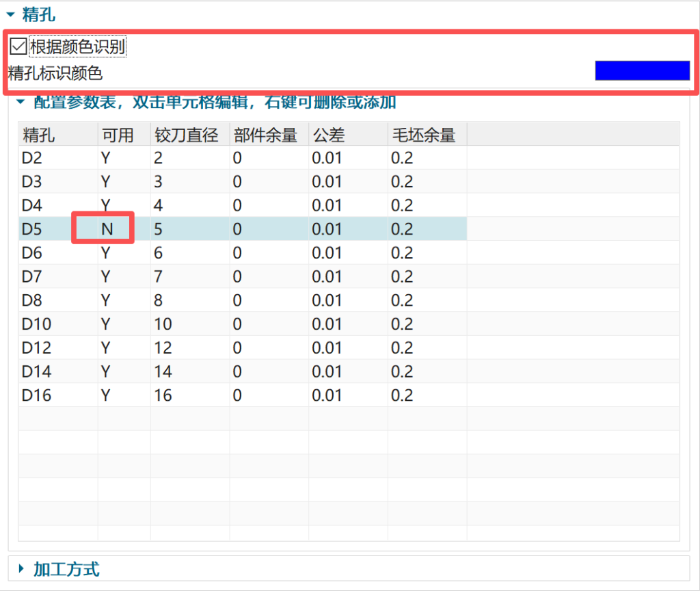This screenshot has width=700, height=591.
Task: Open the blue 精孔标识颜色 color swatch
Action: (x=642, y=70)
